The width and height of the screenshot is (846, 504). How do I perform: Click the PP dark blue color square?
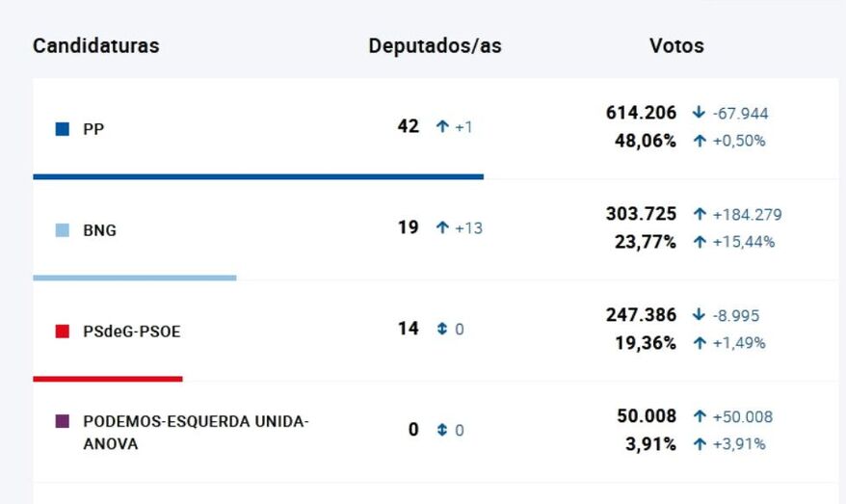(x=63, y=129)
